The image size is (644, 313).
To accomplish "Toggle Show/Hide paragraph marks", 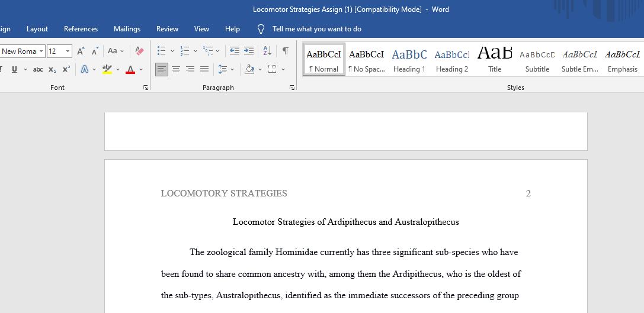I will [285, 51].
